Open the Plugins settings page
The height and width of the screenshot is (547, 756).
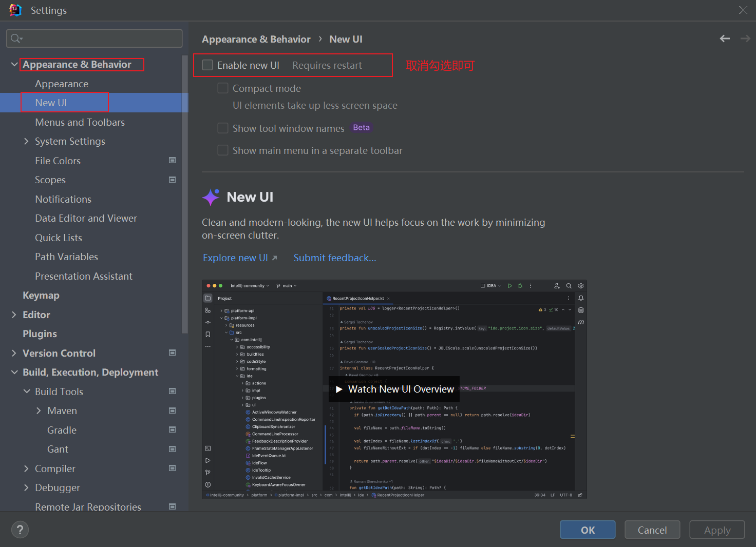pyautogui.click(x=40, y=334)
